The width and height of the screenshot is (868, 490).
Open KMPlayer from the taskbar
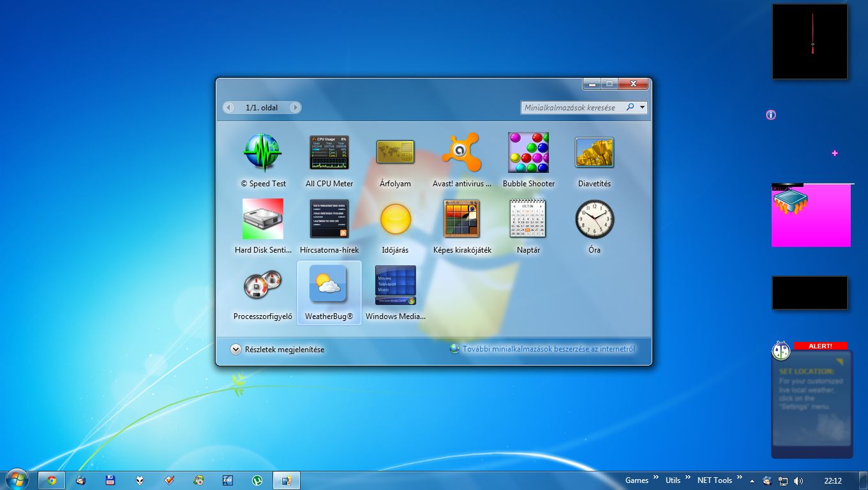228,480
